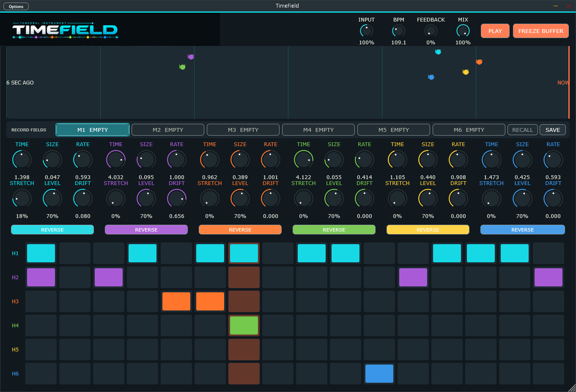Start playback with the PLAY button
The height and width of the screenshot is (392, 576).
495,31
